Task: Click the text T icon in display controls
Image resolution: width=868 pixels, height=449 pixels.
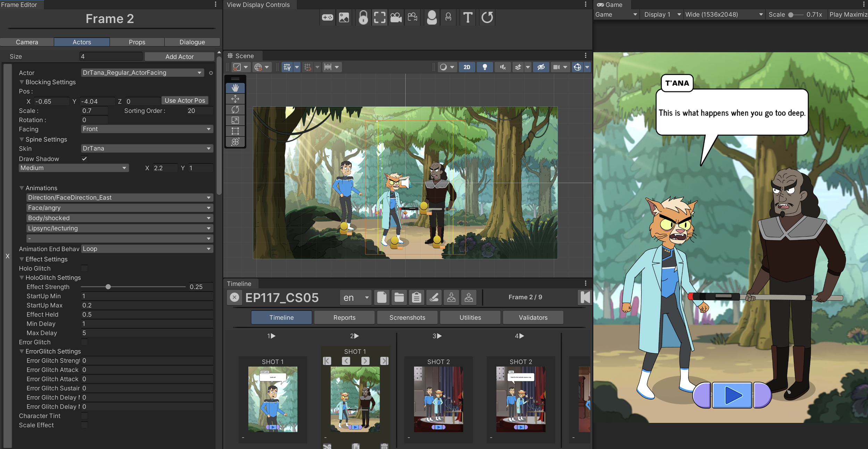Action: click(468, 17)
